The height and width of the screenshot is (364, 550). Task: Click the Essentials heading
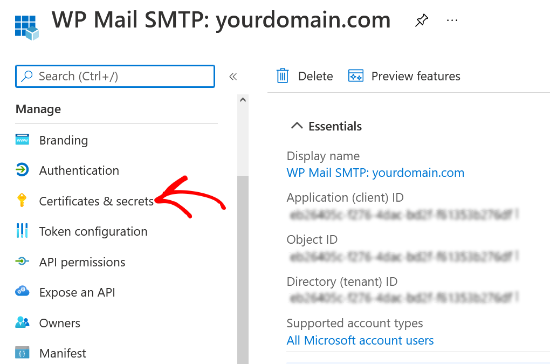tap(335, 126)
